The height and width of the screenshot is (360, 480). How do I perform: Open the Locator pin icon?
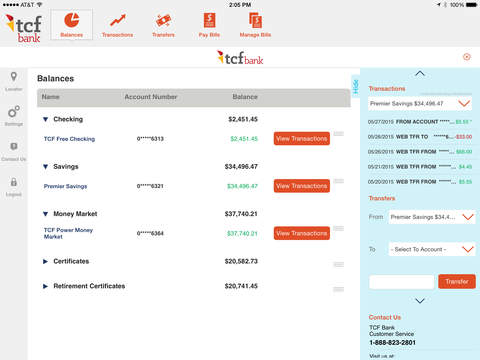[14, 77]
